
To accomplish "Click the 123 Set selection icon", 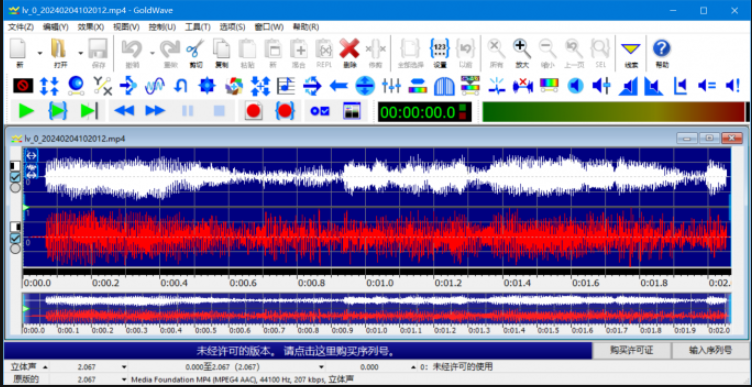I will click(440, 48).
